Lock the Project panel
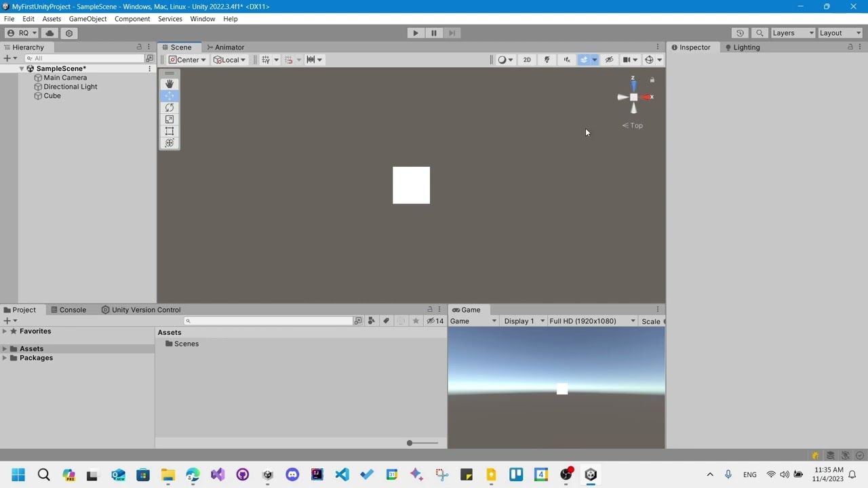The width and height of the screenshot is (868, 488). (429, 309)
